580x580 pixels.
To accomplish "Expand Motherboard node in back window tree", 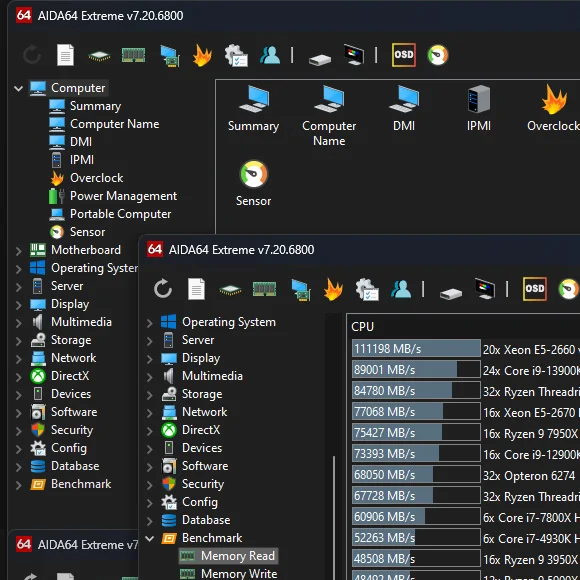I will point(18,251).
